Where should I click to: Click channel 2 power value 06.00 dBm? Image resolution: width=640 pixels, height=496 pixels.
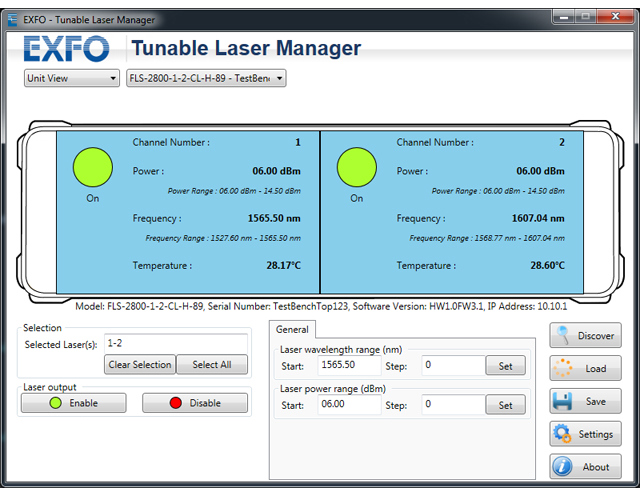coord(540,171)
